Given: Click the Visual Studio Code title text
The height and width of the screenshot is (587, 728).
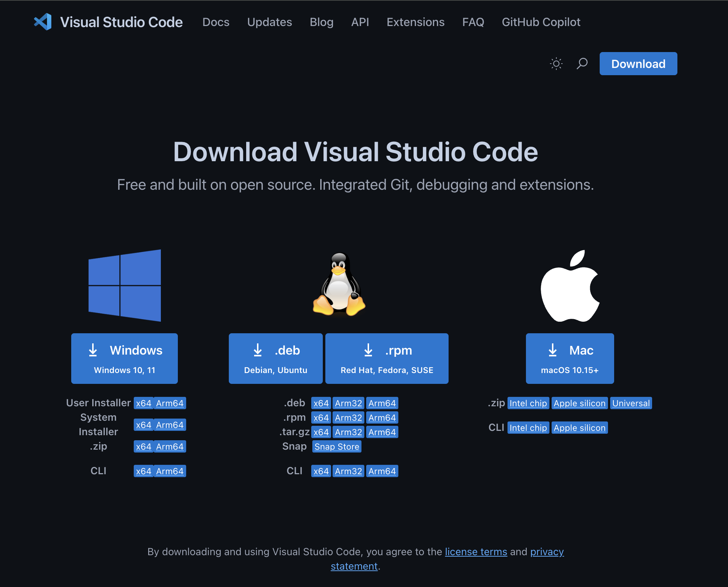Looking at the screenshot, I should [x=121, y=22].
